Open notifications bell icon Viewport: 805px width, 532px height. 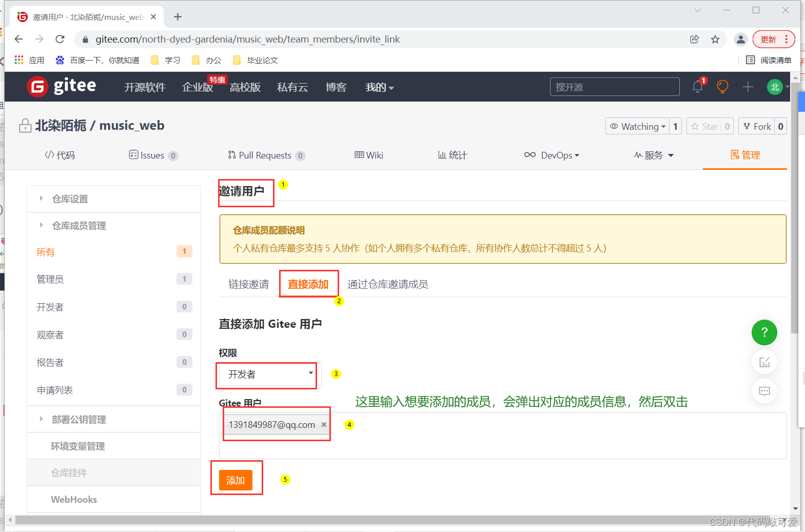tap(698, 87)
